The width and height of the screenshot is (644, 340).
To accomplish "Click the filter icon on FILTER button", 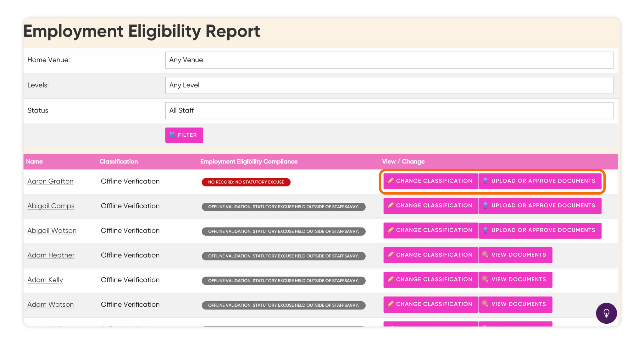I will point(172,135).
